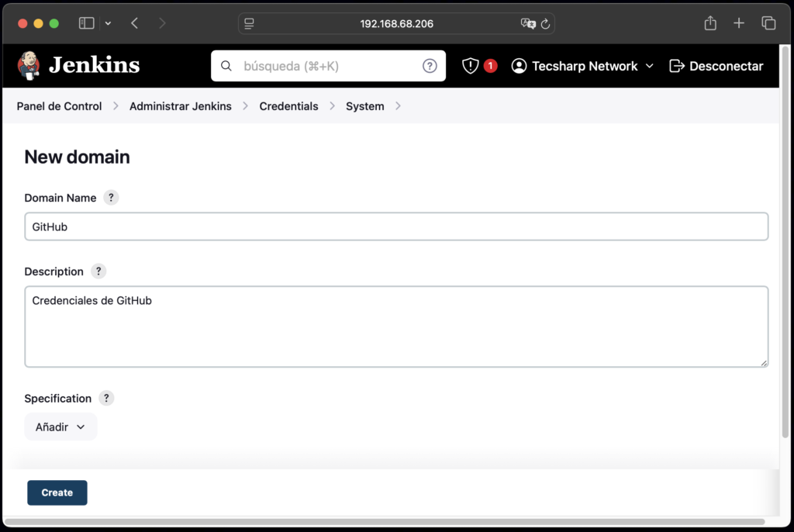Image resolution: width=794 pixels, height=532 pixels.
Task: Click the translate icon in address bar
Action: [x=527, y=23]
